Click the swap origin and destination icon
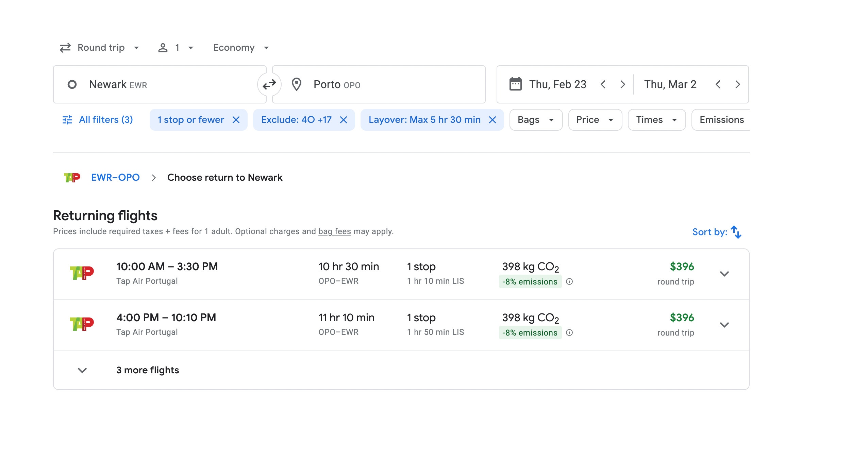This screenshot has width=868, height=454. point(269,84)
